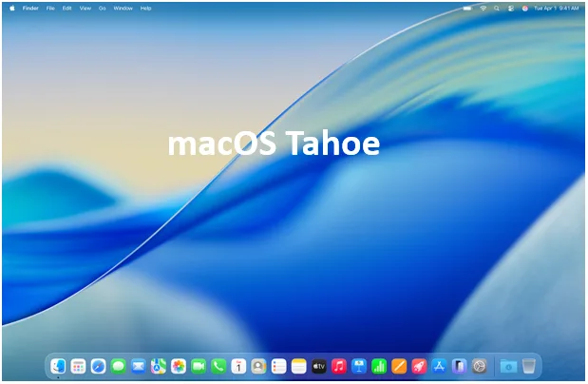Open Contacts from the Dock
This screenshot has height=384, width=588.
pos(258,366)
